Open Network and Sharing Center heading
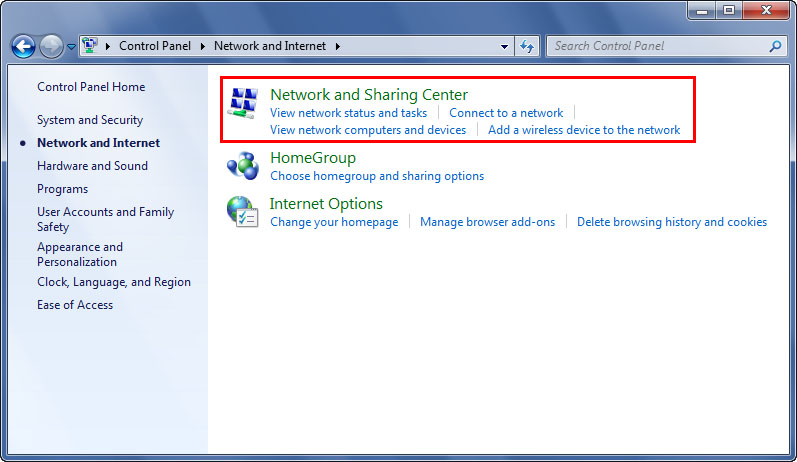Viewport: 797px width, 462px height. point(369,95)
